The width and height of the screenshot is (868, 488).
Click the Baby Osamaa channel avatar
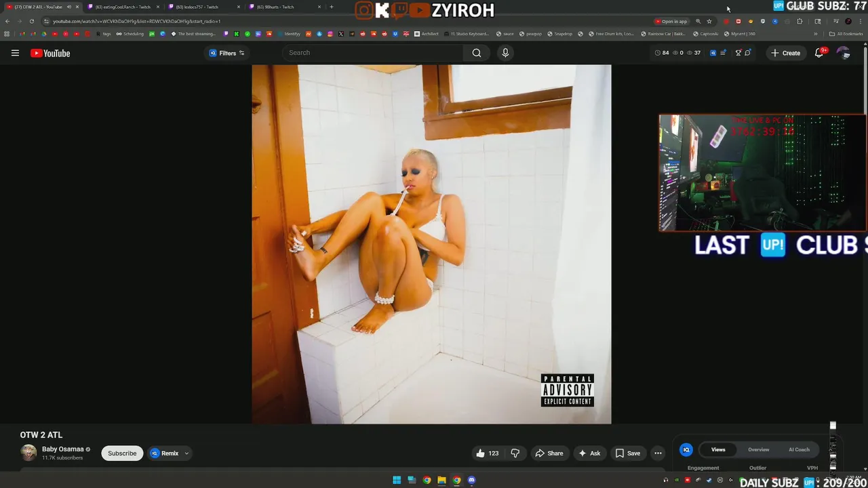[x=28, y=453]
